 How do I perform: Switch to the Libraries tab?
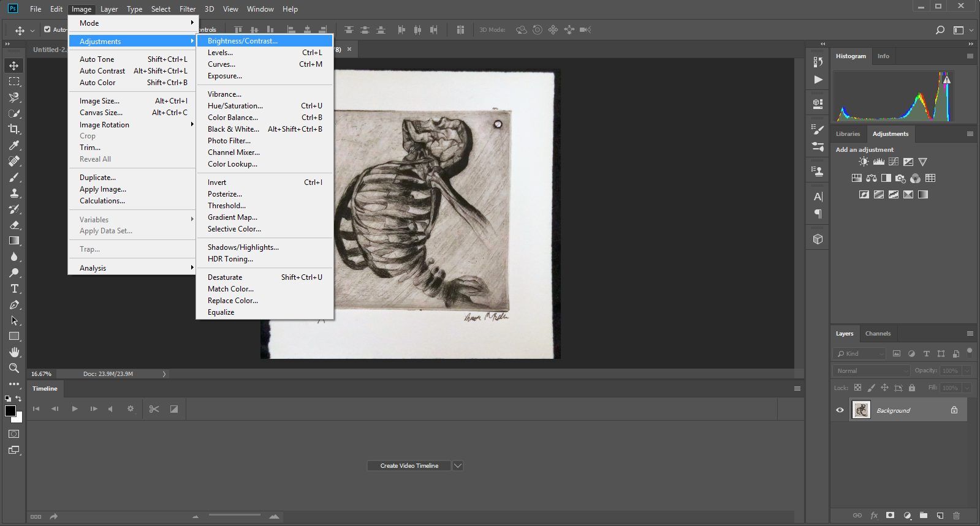[848, 133]
